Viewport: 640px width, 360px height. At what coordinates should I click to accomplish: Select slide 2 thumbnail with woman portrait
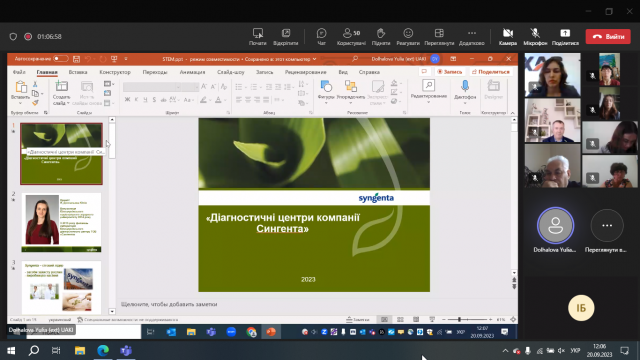click(x=62, y=222)
